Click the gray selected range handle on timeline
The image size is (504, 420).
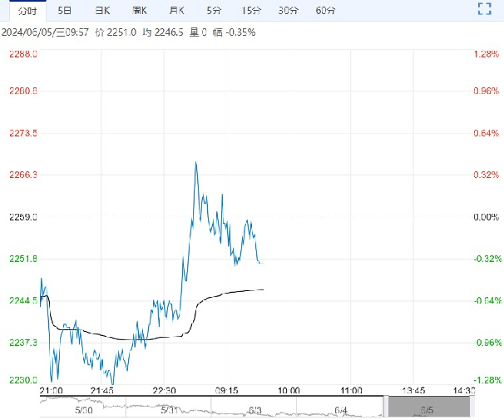[429, 407]
